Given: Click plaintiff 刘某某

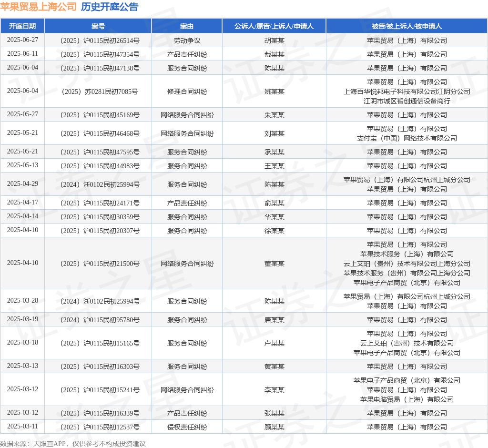Looking at the screenshot, I should 274,133.
